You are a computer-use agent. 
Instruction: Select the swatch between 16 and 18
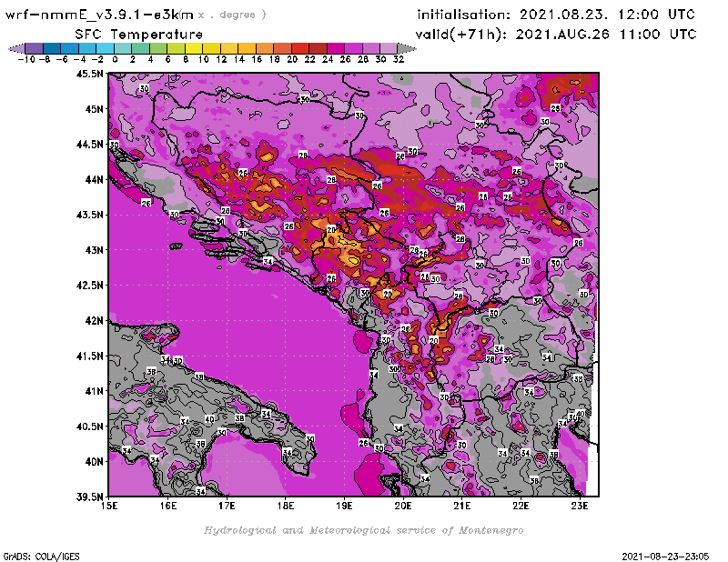tap(264, 48)
